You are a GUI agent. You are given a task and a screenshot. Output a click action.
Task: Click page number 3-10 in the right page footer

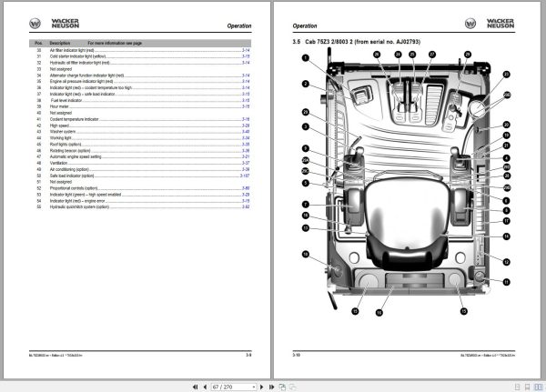[x=296, y=355]
